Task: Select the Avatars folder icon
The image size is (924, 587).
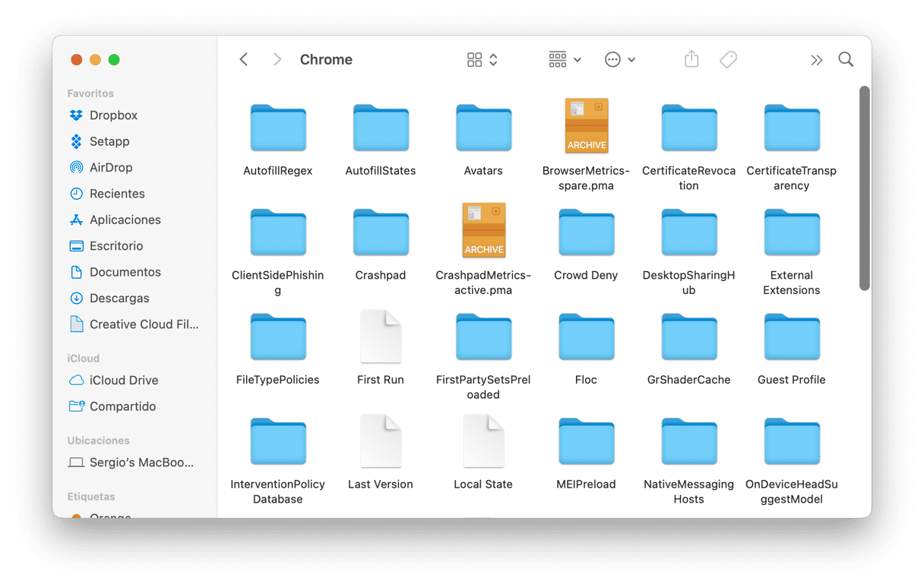Action: pos(483,128)
